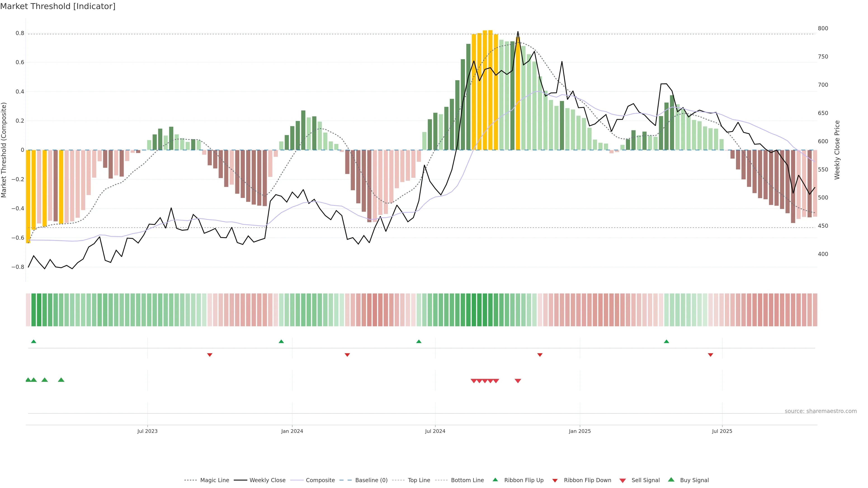Click the ribbon flip up marker after Jan 2025
This screenshot has height=488, width=868.
click(666, 342)
